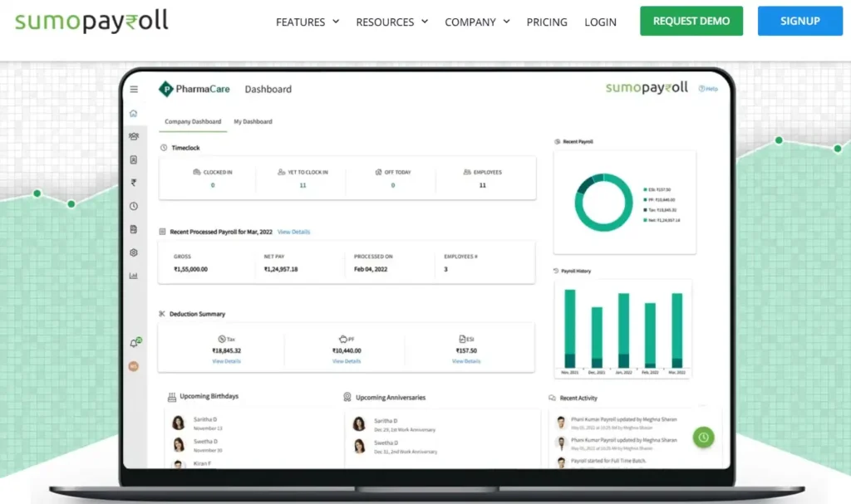Click the Yet To Clock In icon
Image resolution: width=851 pixels, height=504 pixels.
pyautogui.click(x=281, y=172)
